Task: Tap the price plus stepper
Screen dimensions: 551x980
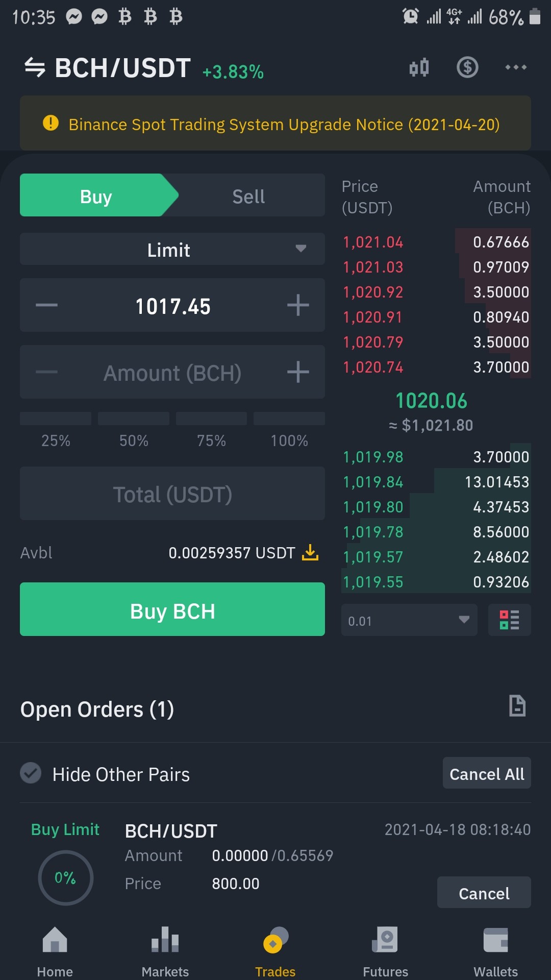Action: [x=298, y=305]
